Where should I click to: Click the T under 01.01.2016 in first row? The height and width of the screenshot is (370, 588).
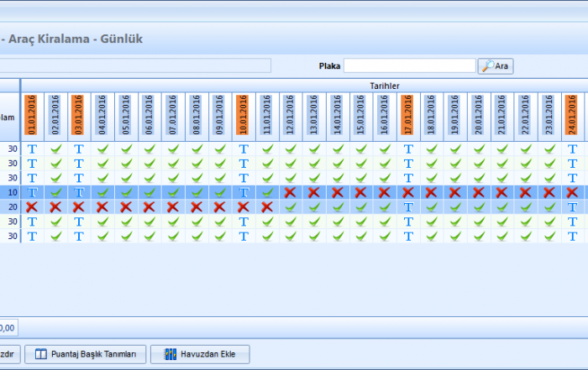click(x=32, y=149)
